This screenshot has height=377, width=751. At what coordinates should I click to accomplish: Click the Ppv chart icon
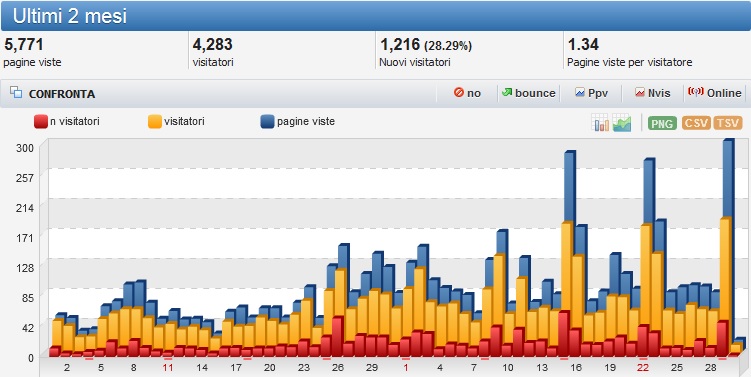click(x=580, y=93)
